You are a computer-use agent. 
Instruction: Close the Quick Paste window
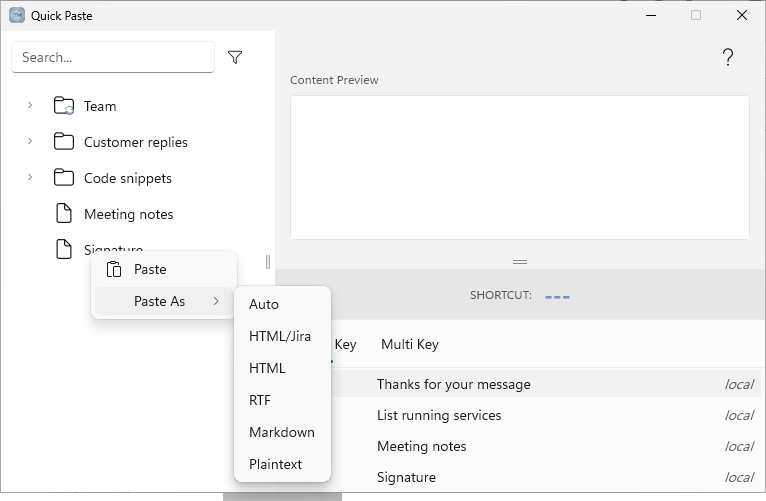742,15
